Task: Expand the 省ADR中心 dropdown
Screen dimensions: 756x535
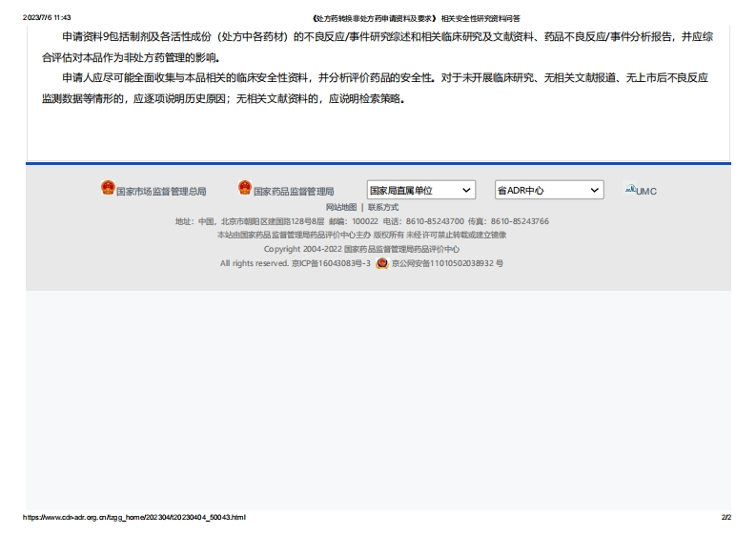Action: (548, 190)
